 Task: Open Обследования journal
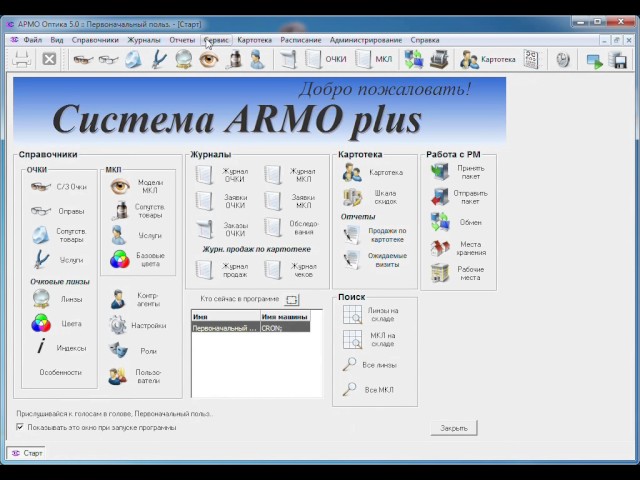(x=291, y=227)
